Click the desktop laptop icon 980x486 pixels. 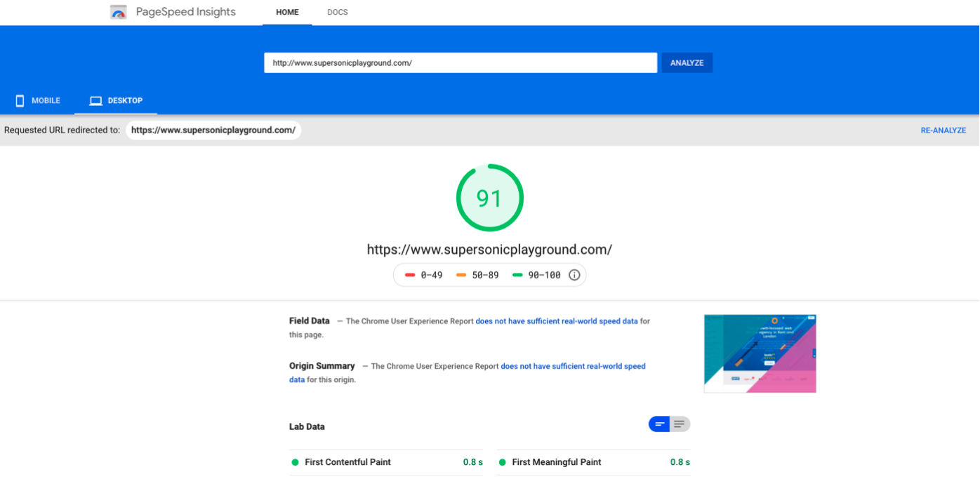pos(95,101)
